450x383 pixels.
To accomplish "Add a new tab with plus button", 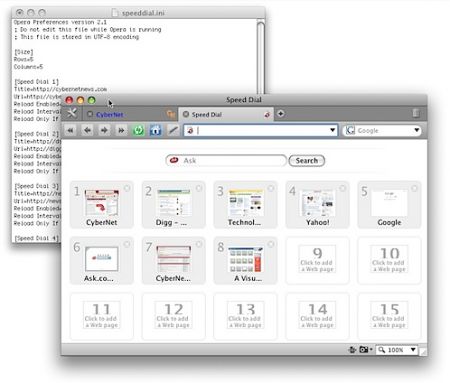I will pyautogui.click(x=281, y=114).
